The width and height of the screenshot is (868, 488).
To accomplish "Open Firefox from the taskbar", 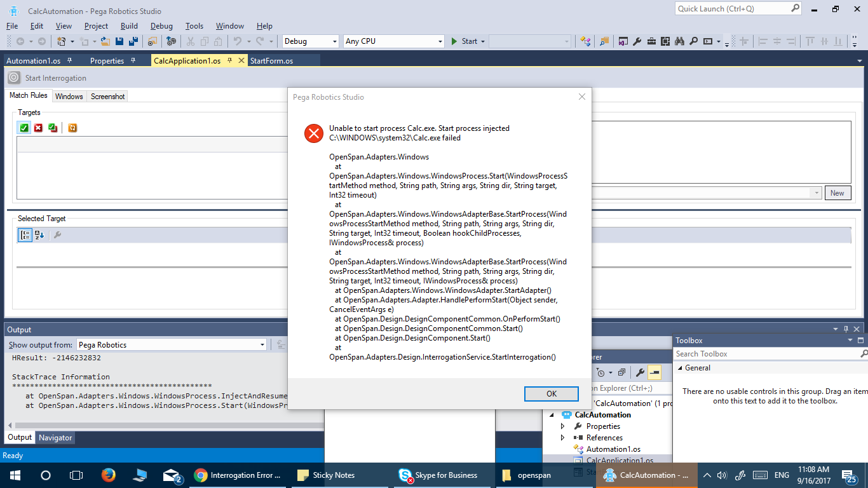I will pos(109,475).
